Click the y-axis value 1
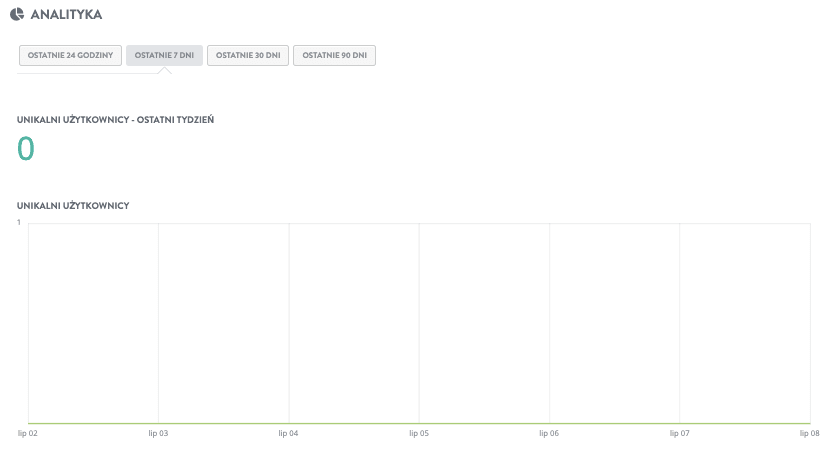 click(x=19, y=222)
